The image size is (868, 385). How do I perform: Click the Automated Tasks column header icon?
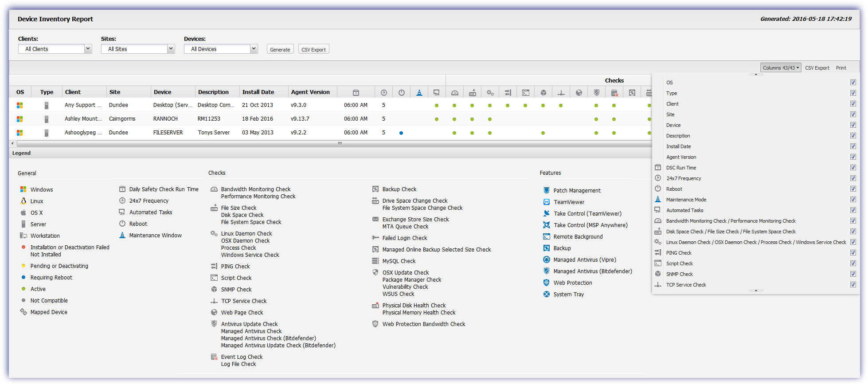[x=437, y=93]
